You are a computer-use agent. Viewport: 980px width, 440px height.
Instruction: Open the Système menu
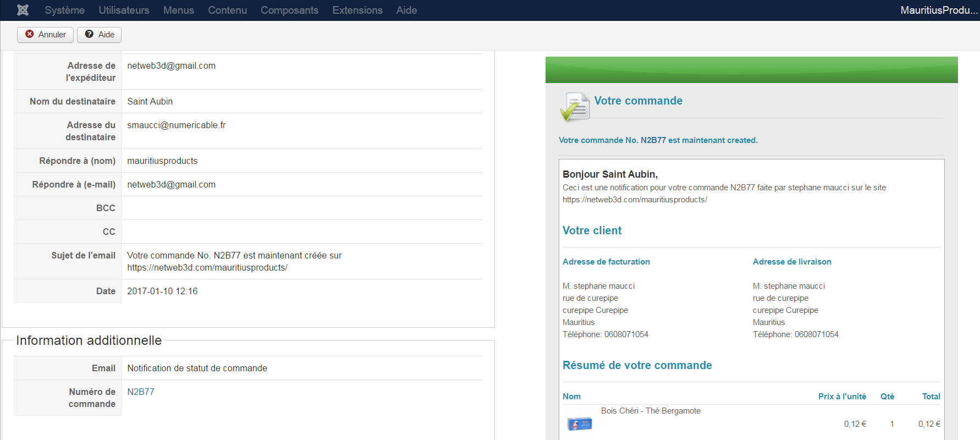(64, 10)
